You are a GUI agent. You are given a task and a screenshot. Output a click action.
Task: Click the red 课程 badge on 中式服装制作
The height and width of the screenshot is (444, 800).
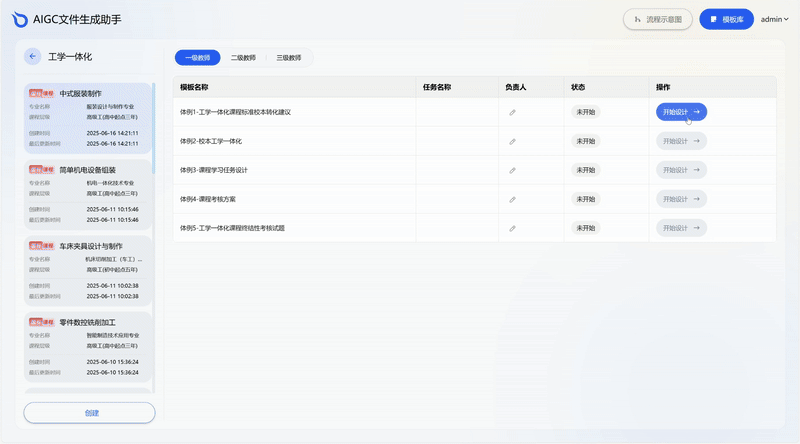[x=41, y=93]
